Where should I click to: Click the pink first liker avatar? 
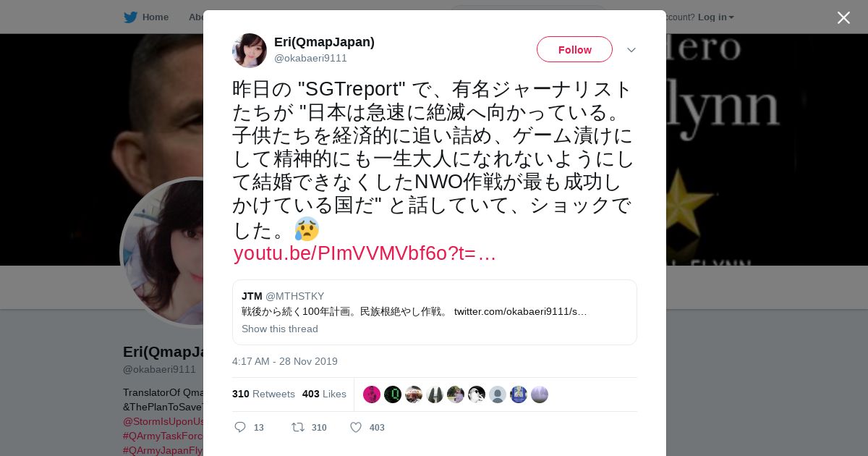tap(372, 394)
